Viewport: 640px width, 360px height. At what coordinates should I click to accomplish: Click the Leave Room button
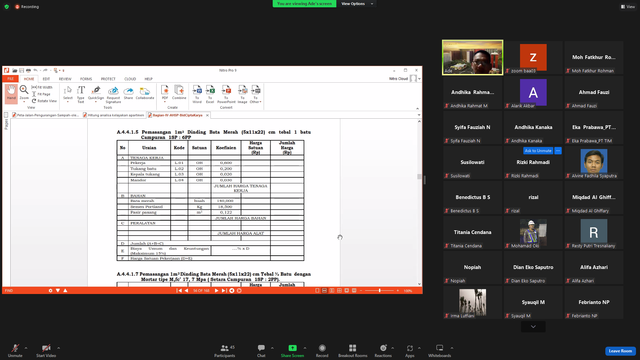coord(620,351)
